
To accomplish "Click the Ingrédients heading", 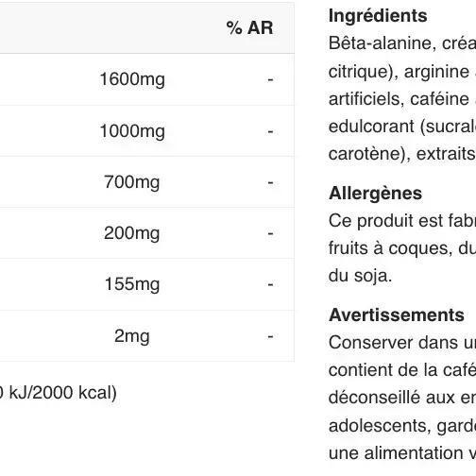I will coord(378,16).
